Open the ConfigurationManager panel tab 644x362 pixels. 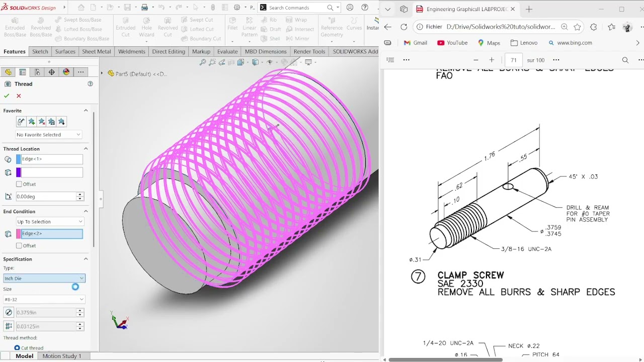pyautogui.click(x=37, y=72)
